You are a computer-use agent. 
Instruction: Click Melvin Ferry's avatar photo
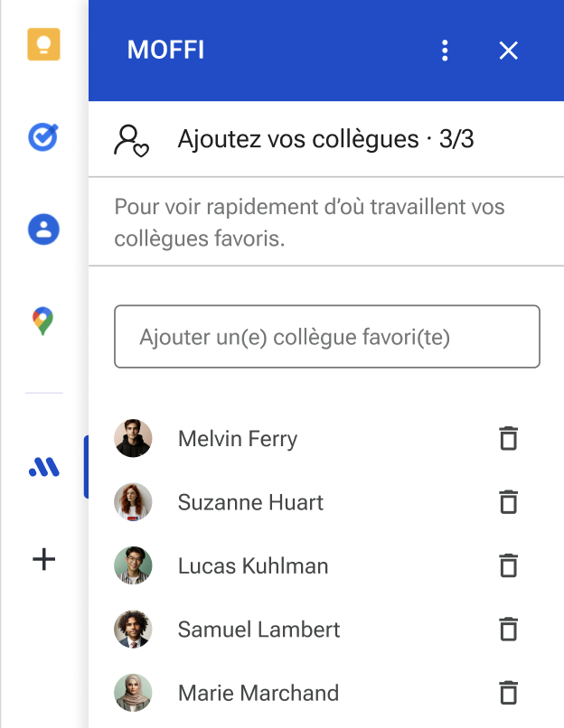(x=133, y=438)
